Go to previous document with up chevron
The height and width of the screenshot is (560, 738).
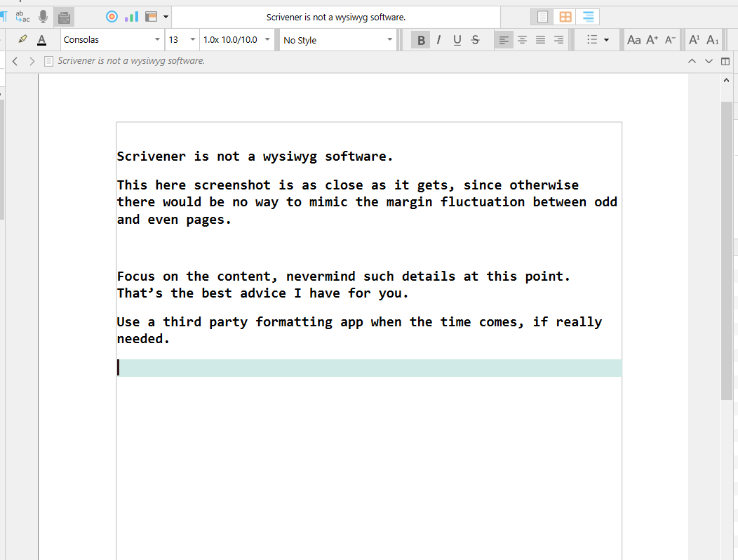[x=692, y=61]
